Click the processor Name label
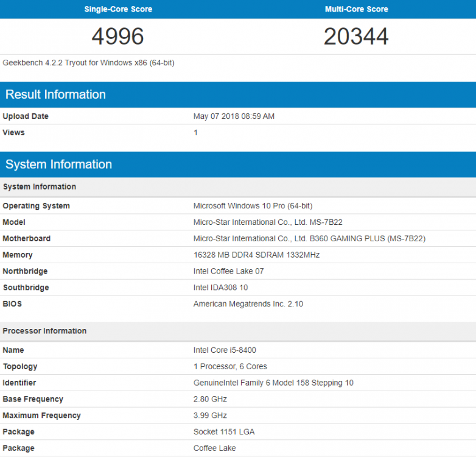476x457 pixels. tap(13, 350)
